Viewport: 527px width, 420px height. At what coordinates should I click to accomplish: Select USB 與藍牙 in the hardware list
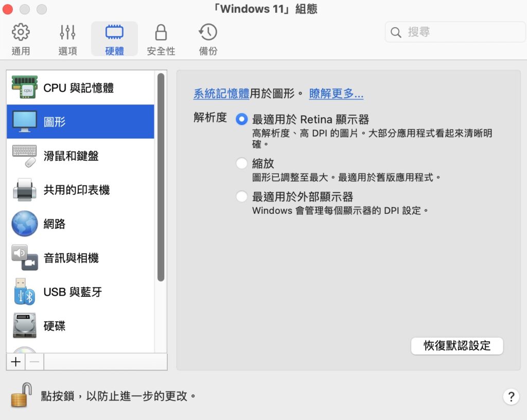coord(80,291)
